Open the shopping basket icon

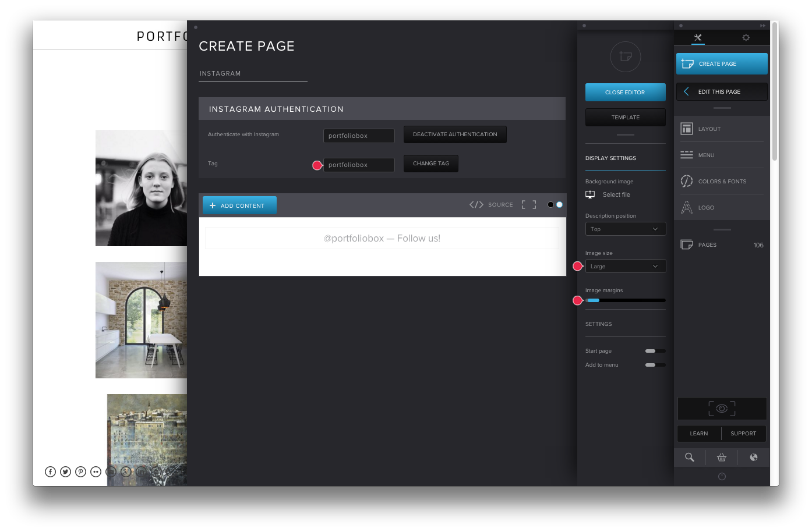point(722,457)
